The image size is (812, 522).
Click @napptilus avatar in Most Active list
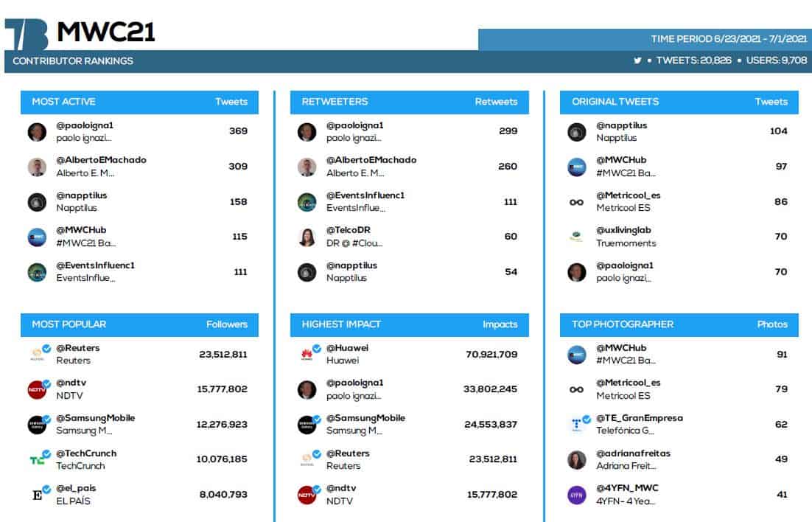38,202
